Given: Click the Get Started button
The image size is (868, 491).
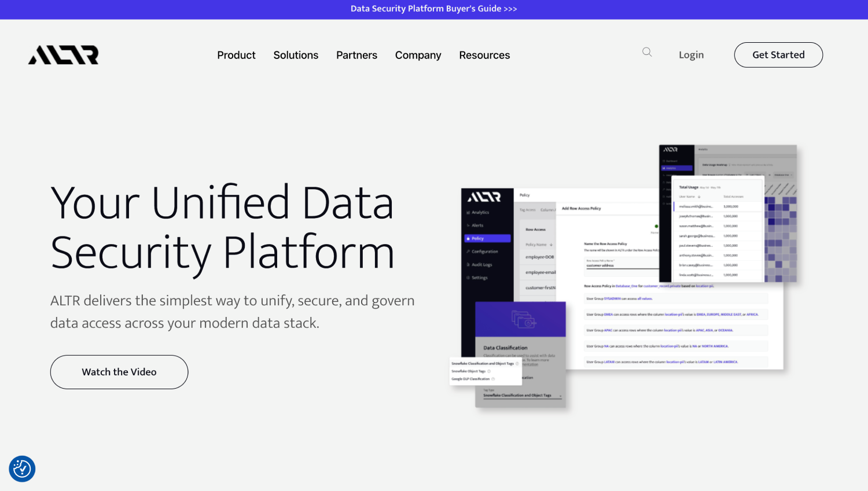Looking at the screenshot, I should tap(778, 55).
